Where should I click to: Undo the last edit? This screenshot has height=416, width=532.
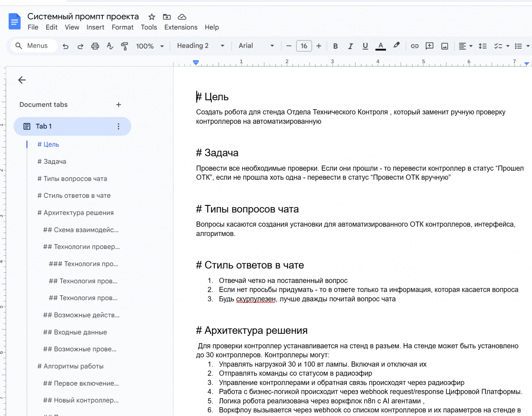(x=65, y=46)
